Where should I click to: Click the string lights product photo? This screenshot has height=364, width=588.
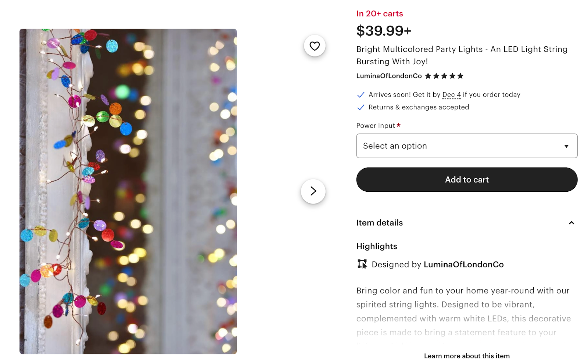pos(128,191)
